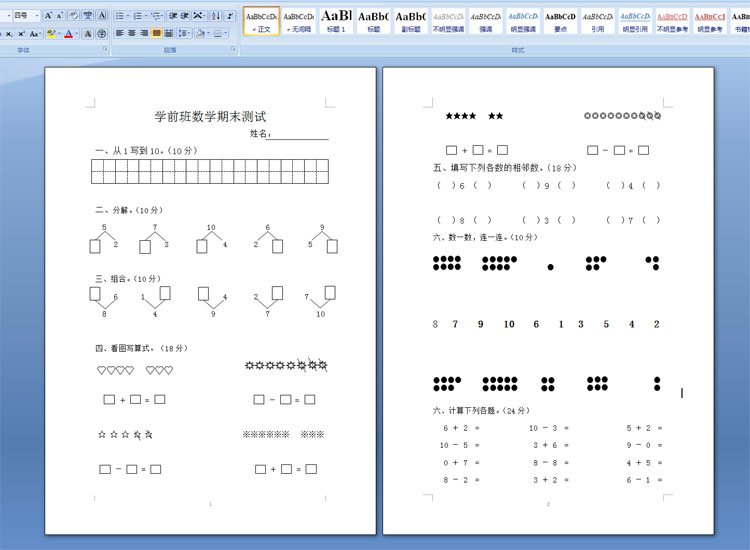Click the enclosed characters icon
The width and height of the screenshot is (750, 550).
click(x=101, y=34)
